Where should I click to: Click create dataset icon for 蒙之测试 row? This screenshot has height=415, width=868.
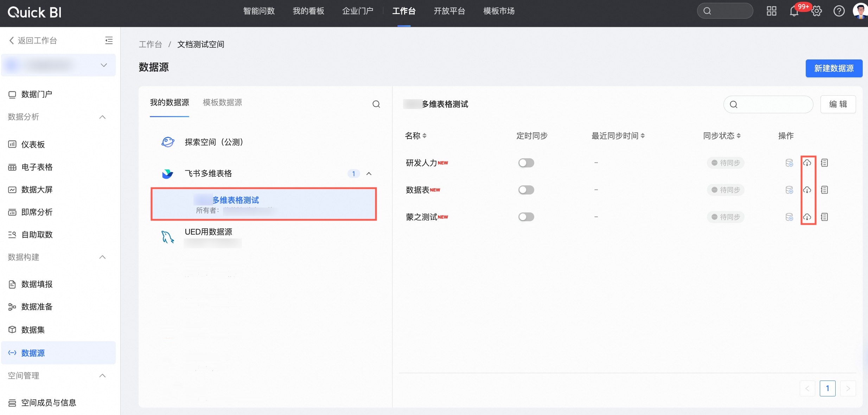(x=789, y=217)
